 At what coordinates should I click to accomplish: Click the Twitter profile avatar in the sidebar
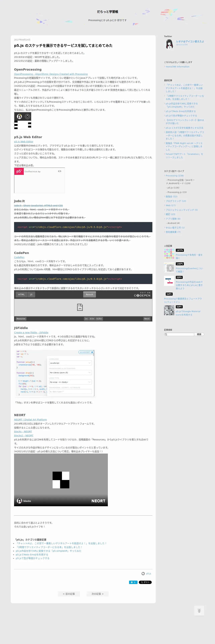click(x=169, y=44)
